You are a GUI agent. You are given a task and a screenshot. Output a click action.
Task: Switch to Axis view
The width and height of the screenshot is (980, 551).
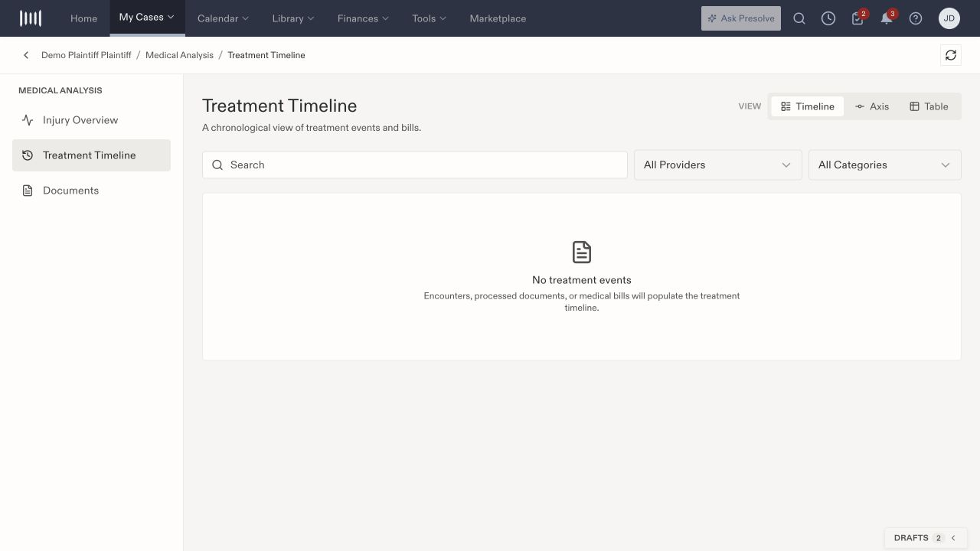(x=872, y=106)
